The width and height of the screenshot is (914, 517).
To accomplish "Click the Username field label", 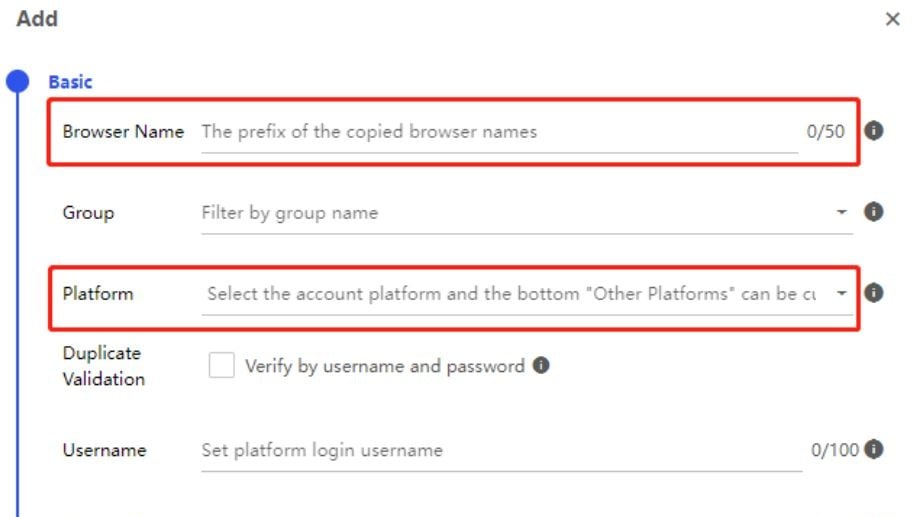I will tap(104, 450).
